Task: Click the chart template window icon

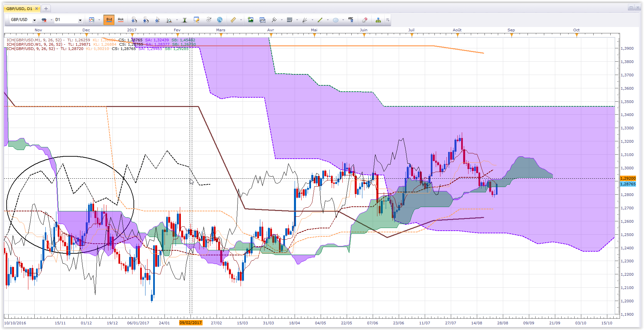Action: pyautogui.click(x=263, y=20)
